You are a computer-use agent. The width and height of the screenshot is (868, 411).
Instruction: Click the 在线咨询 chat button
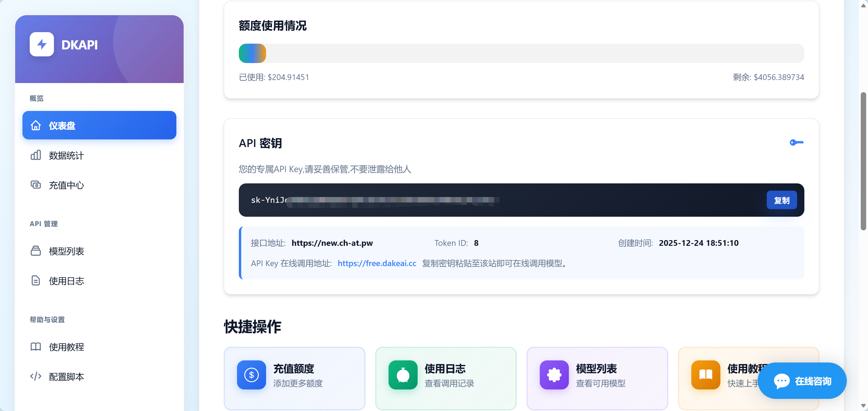[x=802, y=381]
